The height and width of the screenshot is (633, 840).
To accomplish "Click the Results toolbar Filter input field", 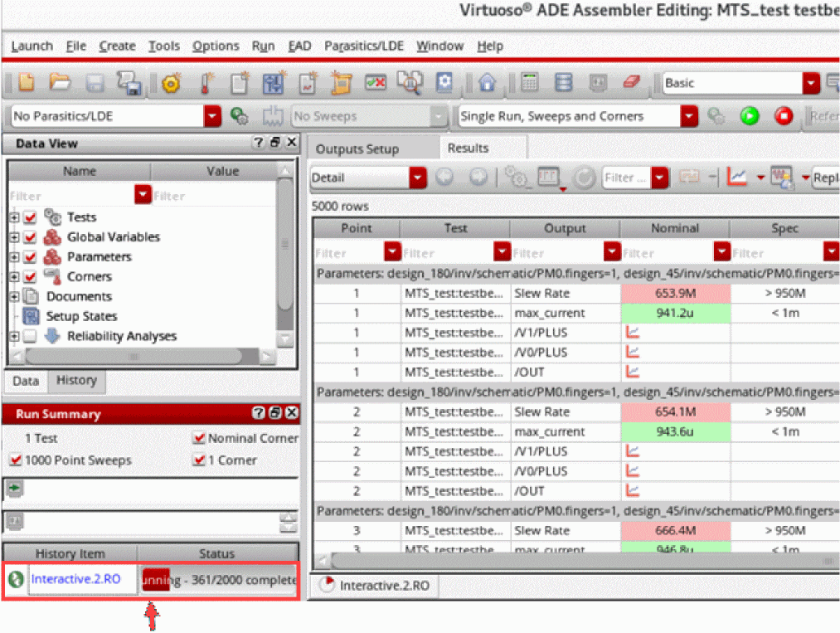I will tap(626, 178).
